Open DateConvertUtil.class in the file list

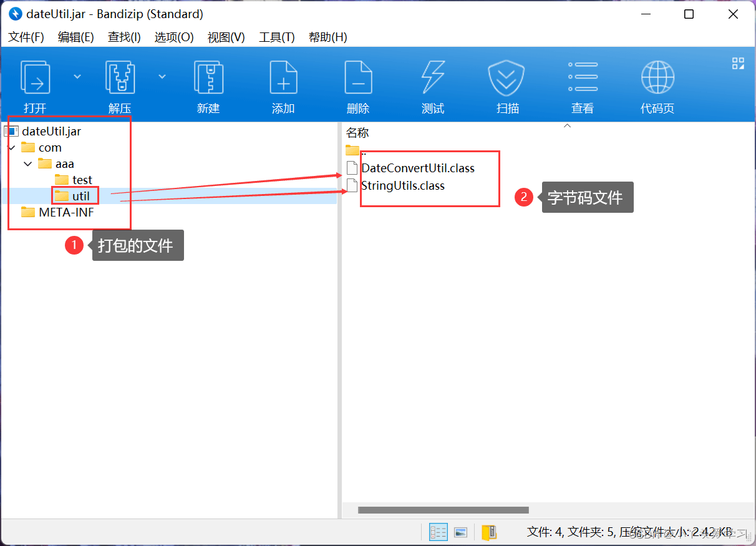[x=418, y=167]
